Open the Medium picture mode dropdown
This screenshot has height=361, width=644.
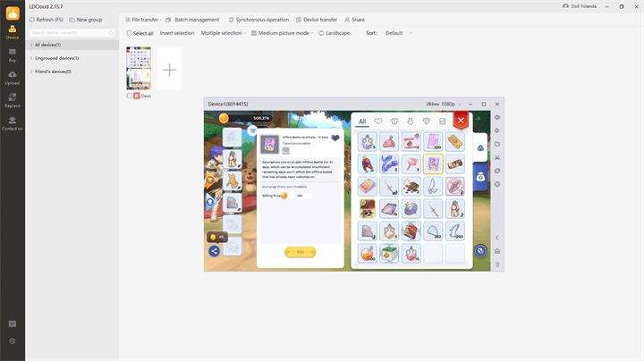tap(282, 33)
